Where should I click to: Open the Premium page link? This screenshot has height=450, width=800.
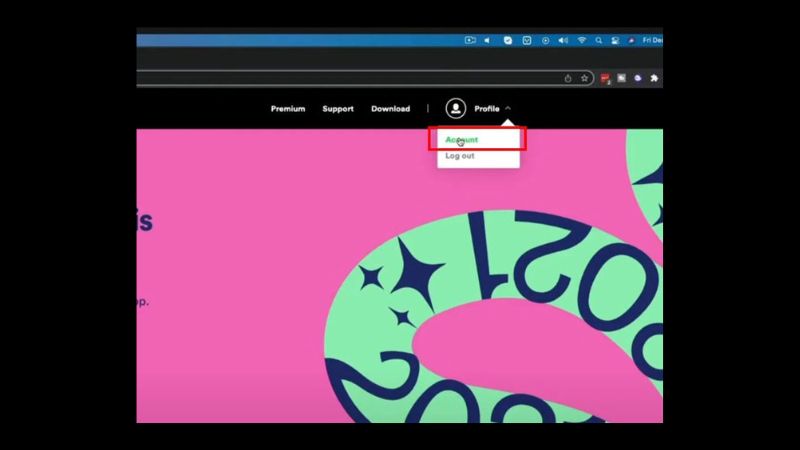(x=288, y=109)
